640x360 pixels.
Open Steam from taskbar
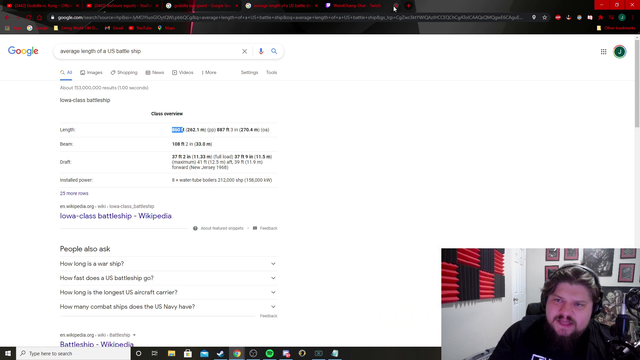[220, 353]
